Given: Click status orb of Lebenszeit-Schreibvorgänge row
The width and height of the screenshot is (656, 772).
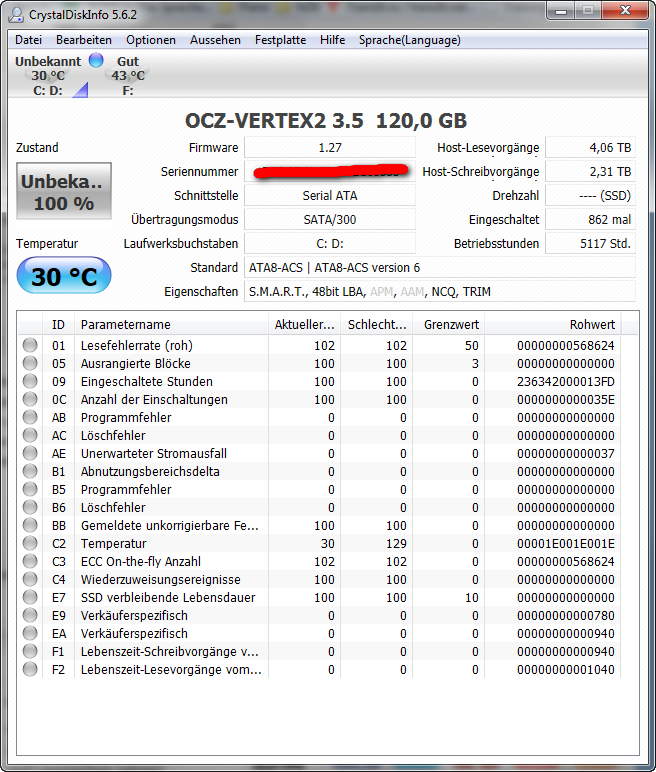Looking at the screenshot, I should [x=30, y=651].
